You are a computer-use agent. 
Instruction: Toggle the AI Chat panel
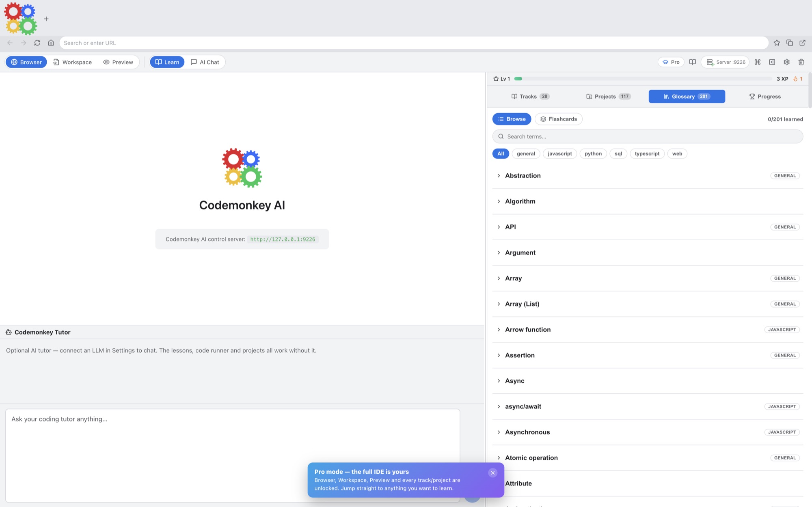pos(205,62)
